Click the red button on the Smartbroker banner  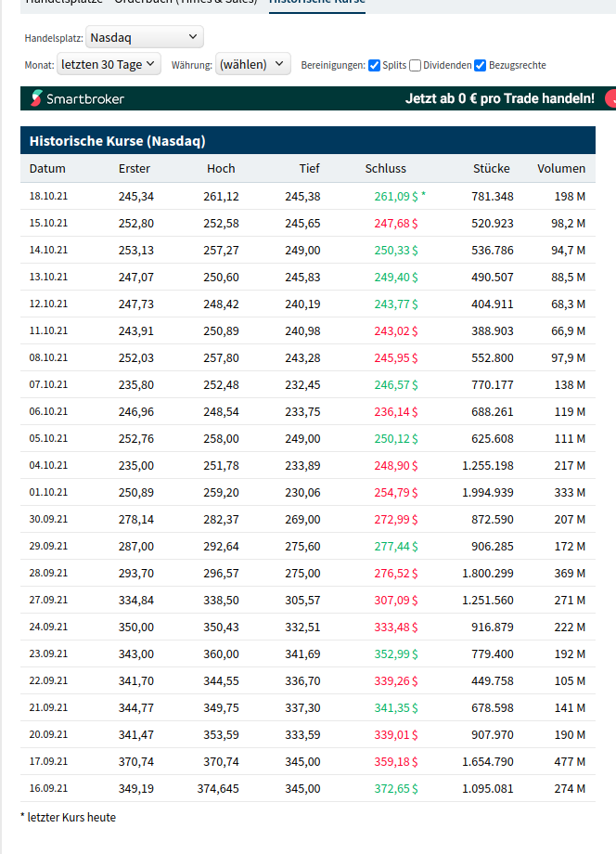tap(610, 98)
